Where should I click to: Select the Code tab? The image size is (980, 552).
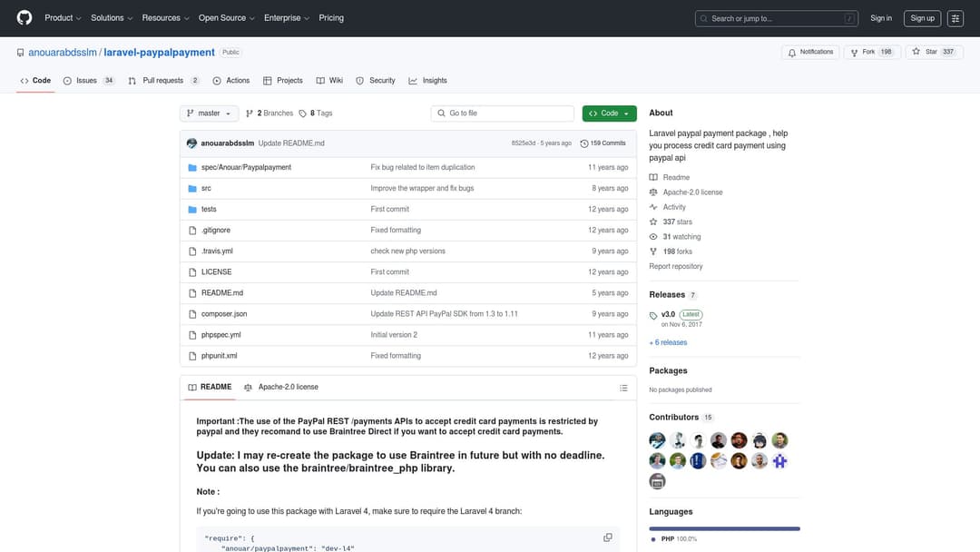tap(35, 81)
